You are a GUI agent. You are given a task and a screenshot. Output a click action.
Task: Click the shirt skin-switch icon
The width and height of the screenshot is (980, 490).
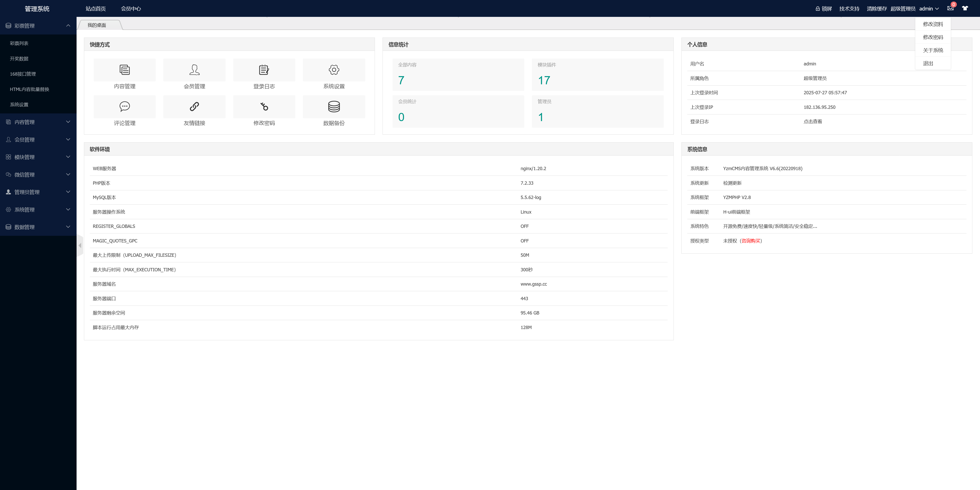coord(965,8)
